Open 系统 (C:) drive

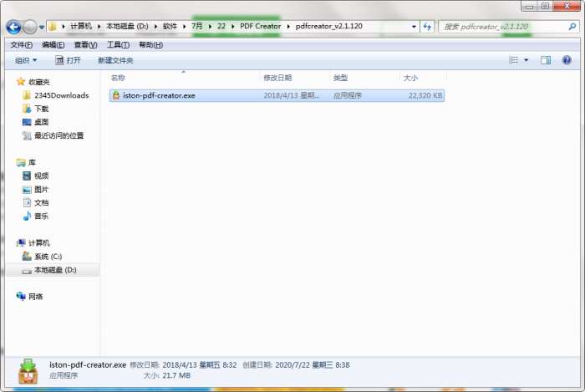point(48,257)
